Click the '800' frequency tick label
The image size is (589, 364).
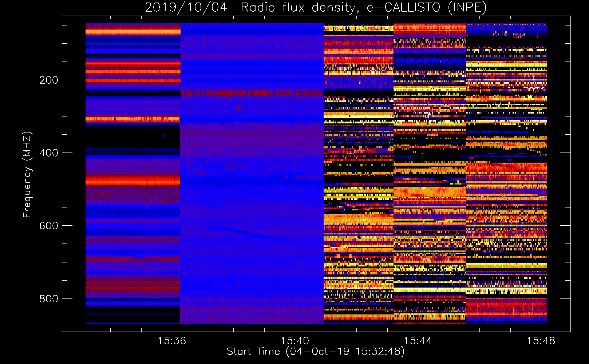[49, 298]
